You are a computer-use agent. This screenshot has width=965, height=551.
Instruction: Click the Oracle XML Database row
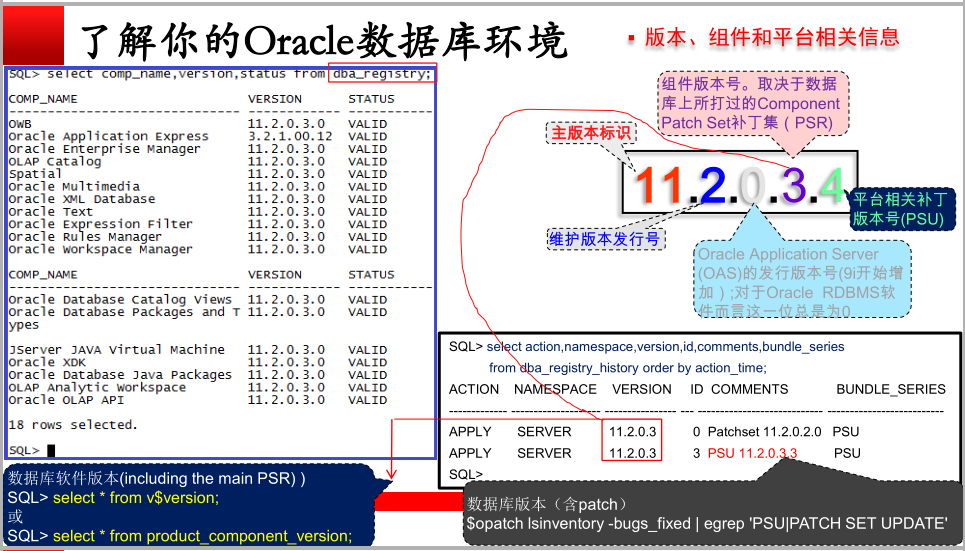tap(198, 199)
